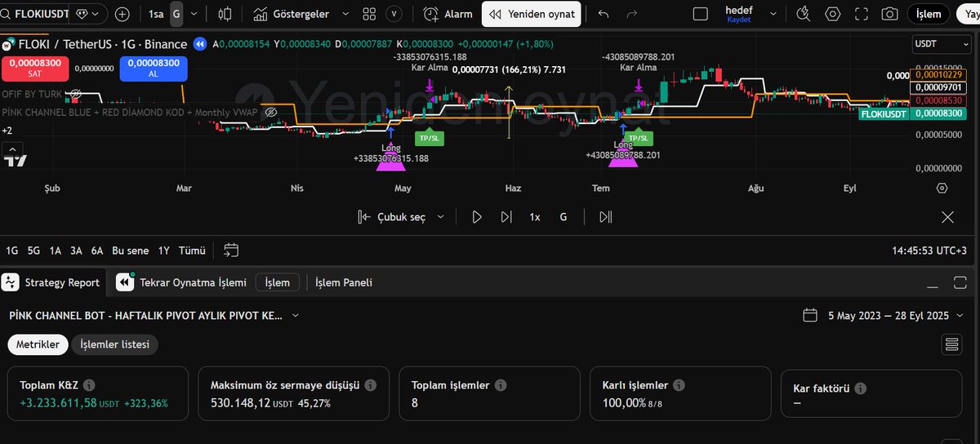Open Göstergeler indicators menu
The image size is (980, 444).
(290, 14)
